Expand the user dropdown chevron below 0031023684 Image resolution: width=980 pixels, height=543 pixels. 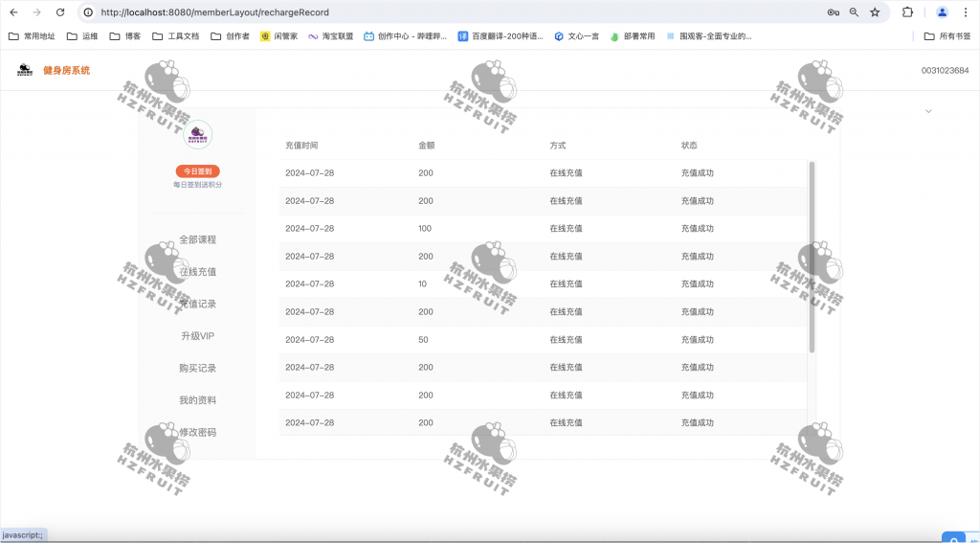pyautogui.click(x=928, y=111)
